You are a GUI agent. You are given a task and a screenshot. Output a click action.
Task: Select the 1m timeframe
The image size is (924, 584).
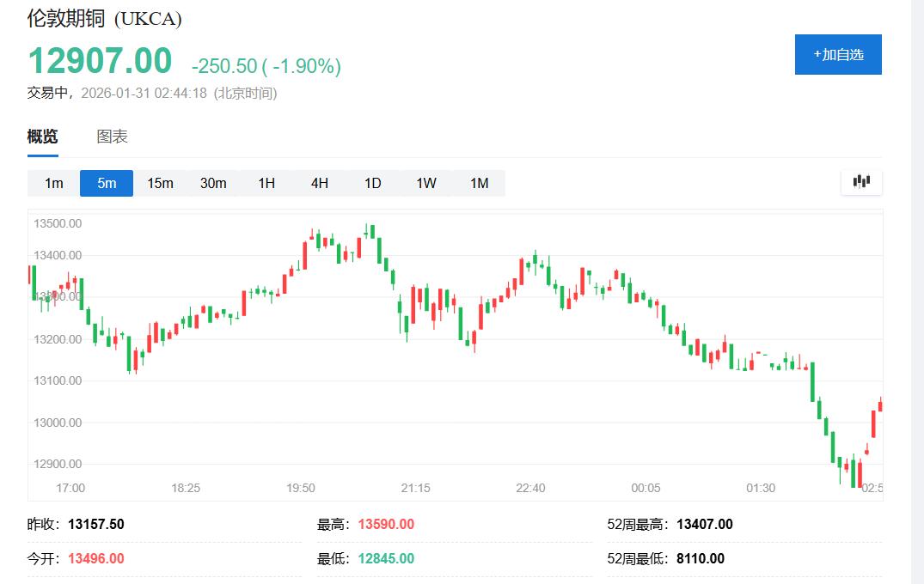point(52,183)
